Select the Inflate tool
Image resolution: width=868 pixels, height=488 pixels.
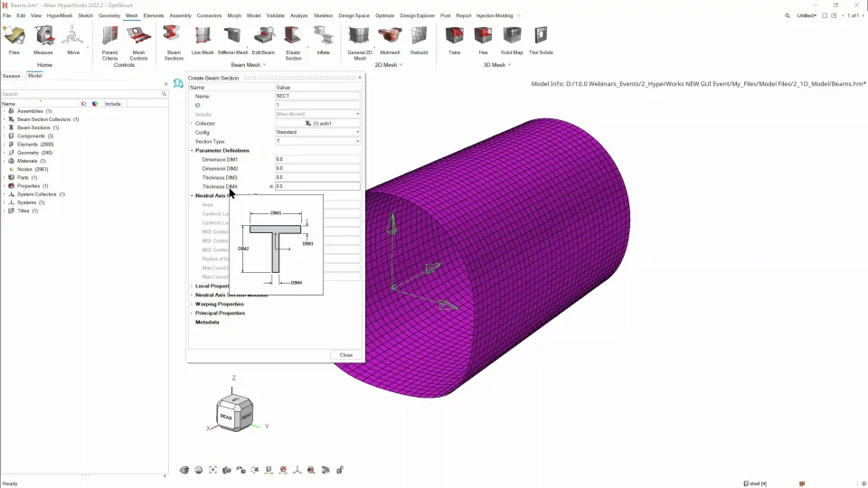[324, 36]
